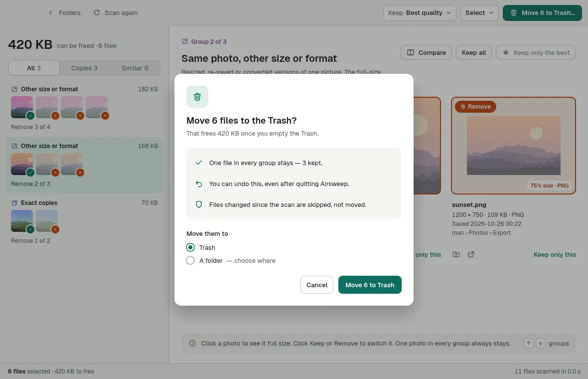Image resolution: width=588 pixels, height=379 pixels.
Task: Click the "Remove 3 of 4" label
Action: click(30, 127)
